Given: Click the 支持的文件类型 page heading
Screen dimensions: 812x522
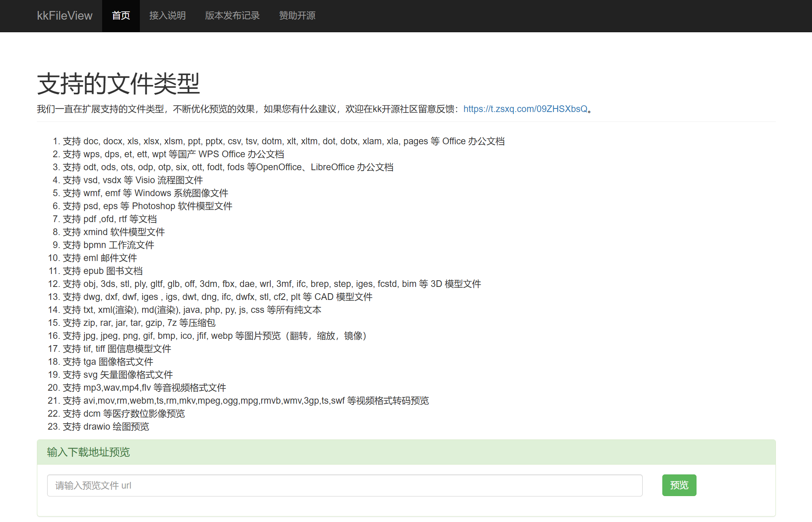Looking at the screenshot, I should (x=118, y=84).
